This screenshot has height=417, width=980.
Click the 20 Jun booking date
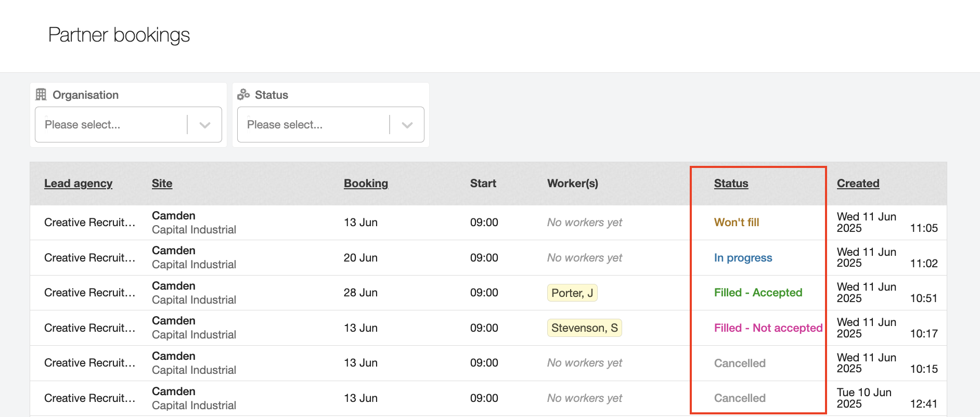pos(360,258)
